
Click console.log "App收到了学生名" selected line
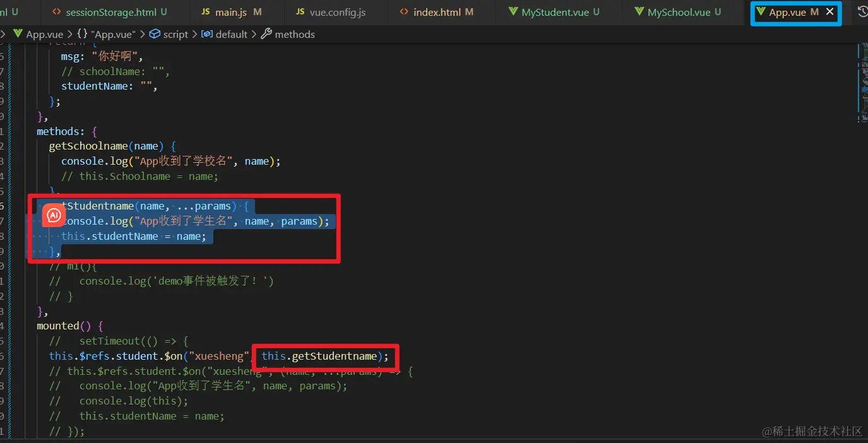click(x=195, y=221)
